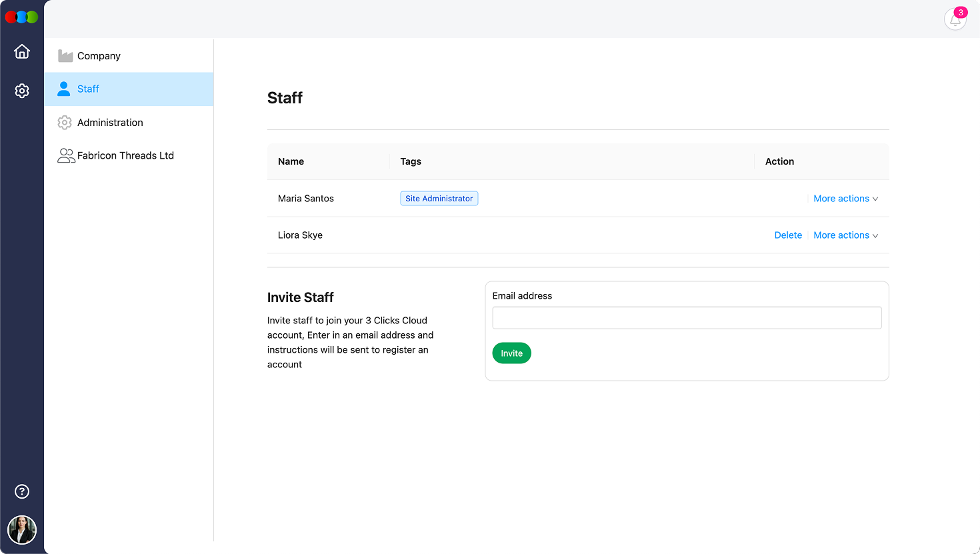The height and width of the screenshot is (554, 980).
Task: Click the Home icon in the sidebar
Action: (x=22, y=51)
